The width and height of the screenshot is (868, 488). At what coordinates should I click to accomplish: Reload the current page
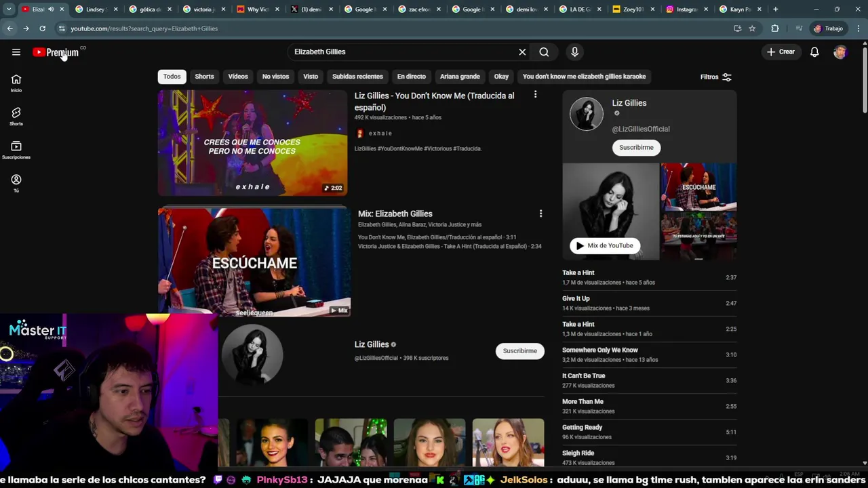point(42,28)
